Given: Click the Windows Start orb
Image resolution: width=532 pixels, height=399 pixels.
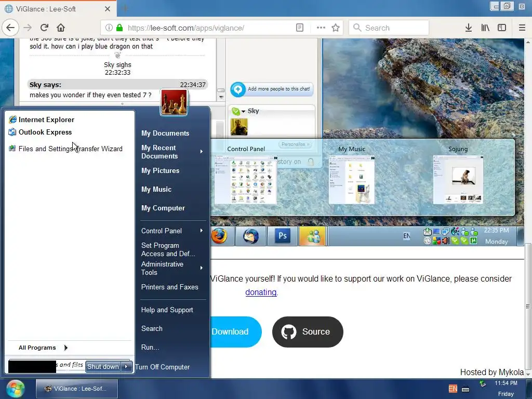Looking at the screenshot, I should pyautogui.click(x=15, y=389).
